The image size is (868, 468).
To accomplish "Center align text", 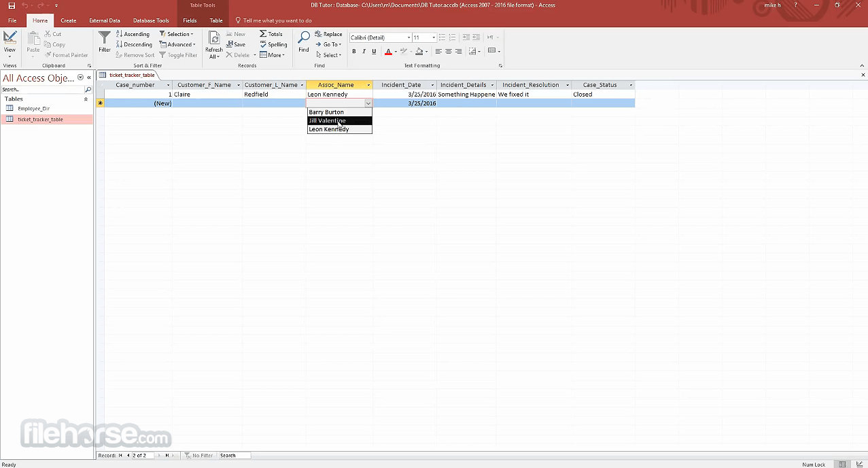I will point(449,51).
